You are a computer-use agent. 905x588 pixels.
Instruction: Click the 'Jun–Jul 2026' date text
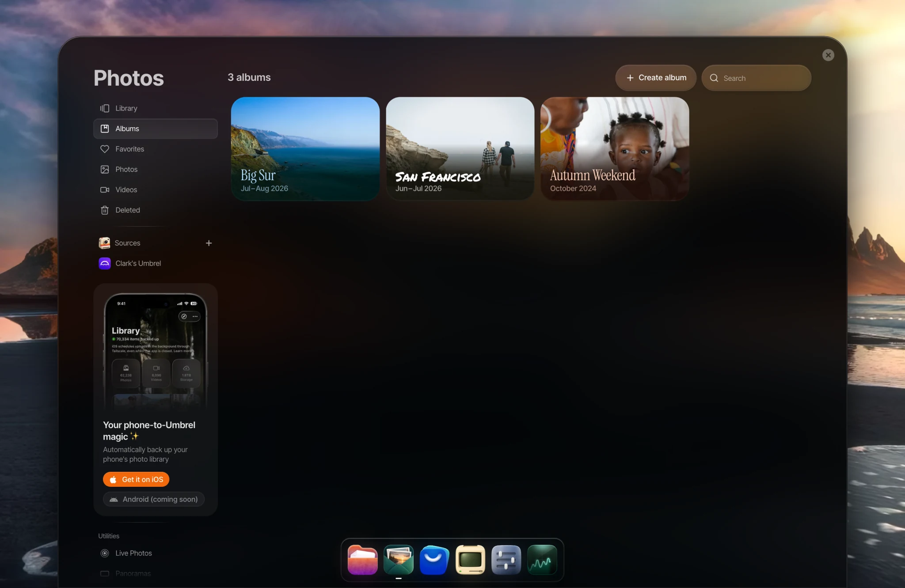418,188
